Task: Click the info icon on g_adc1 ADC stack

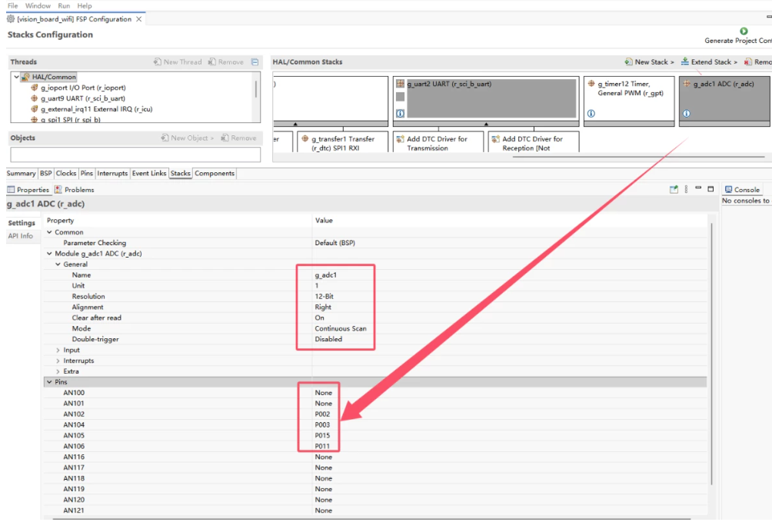Action: tap(687, 114)
